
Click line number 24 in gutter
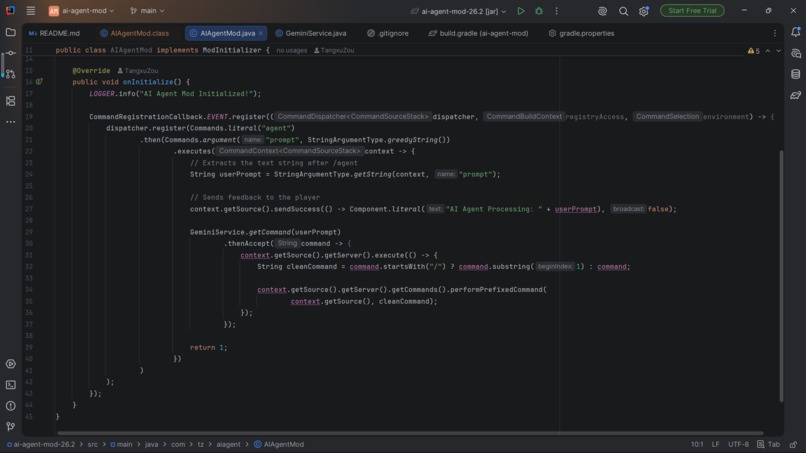click(x=29, y=175)
